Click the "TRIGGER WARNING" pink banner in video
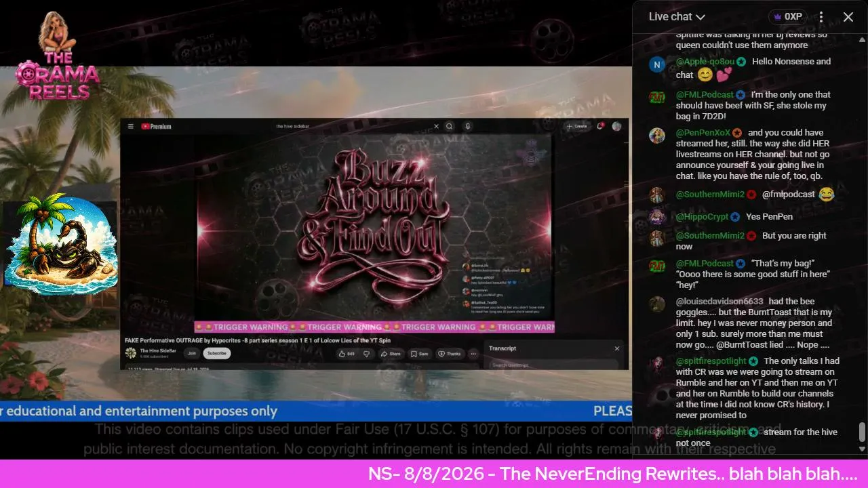This screenshot has width=868, height=488. pyautogui.click(x=374, y=327)
